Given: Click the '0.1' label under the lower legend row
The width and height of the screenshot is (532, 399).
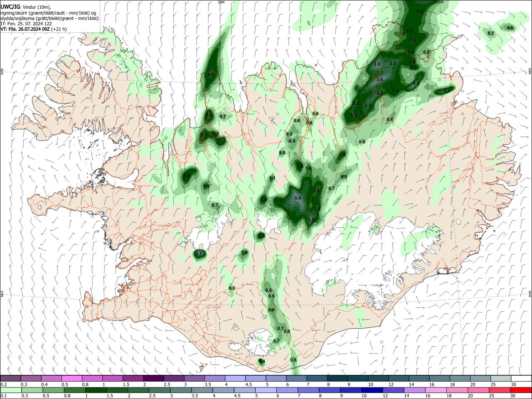Looking at the screenshot, I should (4, 396).
